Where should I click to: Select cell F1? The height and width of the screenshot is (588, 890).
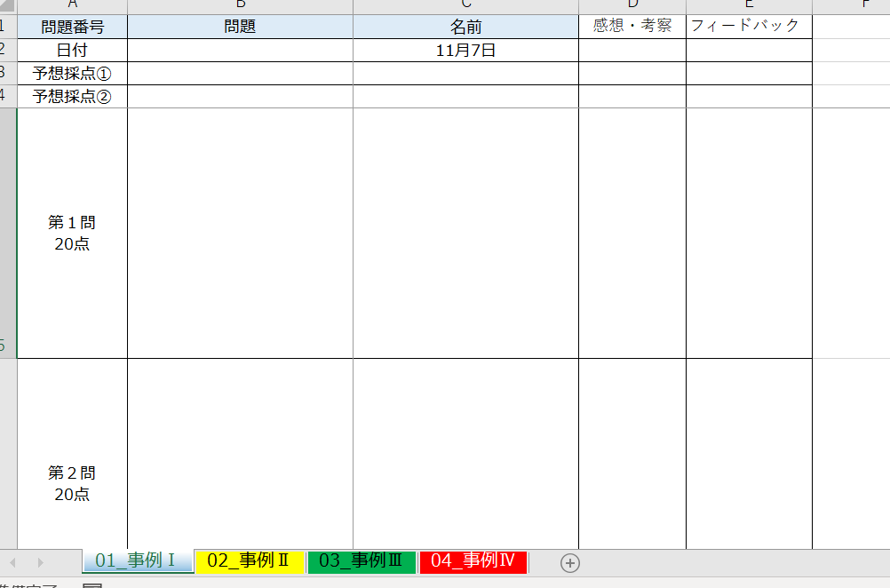[852, 27]
